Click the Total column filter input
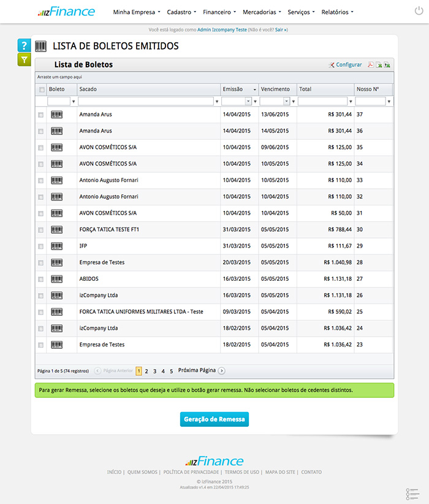This screenshot has width=429, height=504. click(x=322, y=101)
